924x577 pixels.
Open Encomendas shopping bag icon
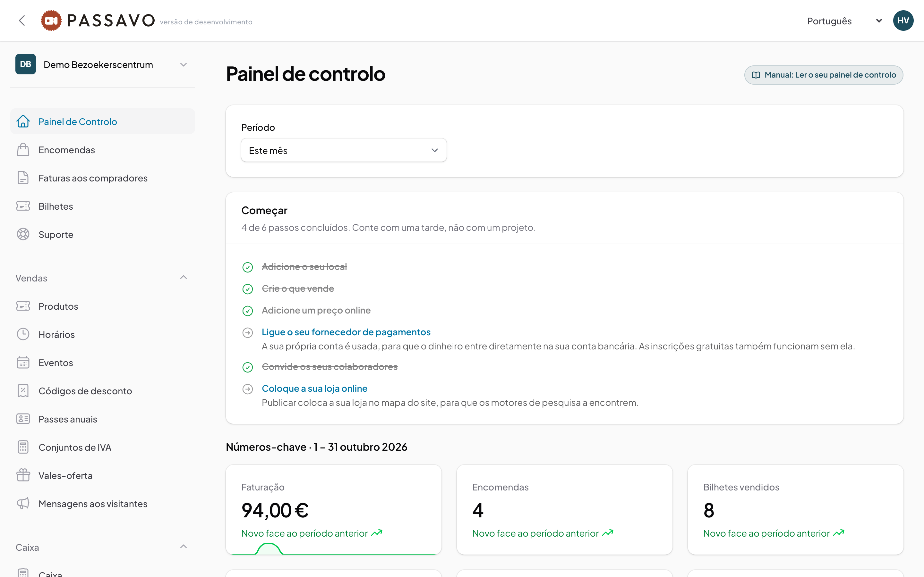(x=23, y=150)
